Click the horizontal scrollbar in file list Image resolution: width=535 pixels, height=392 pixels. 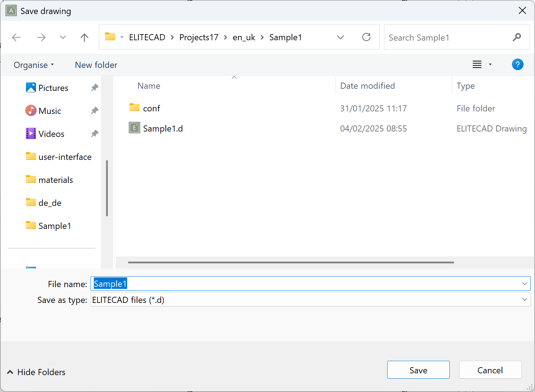pyautogui.click(x=291, y=262)
